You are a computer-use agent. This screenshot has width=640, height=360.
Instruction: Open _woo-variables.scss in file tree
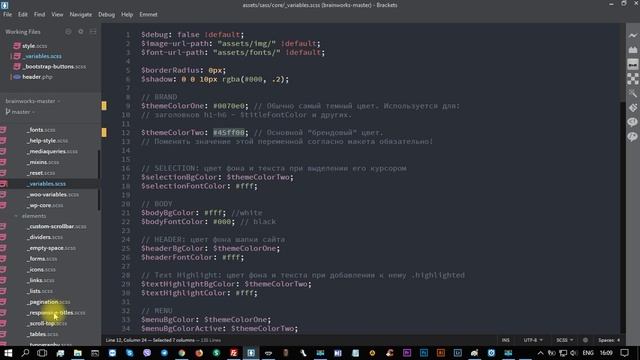pos(53,194)
